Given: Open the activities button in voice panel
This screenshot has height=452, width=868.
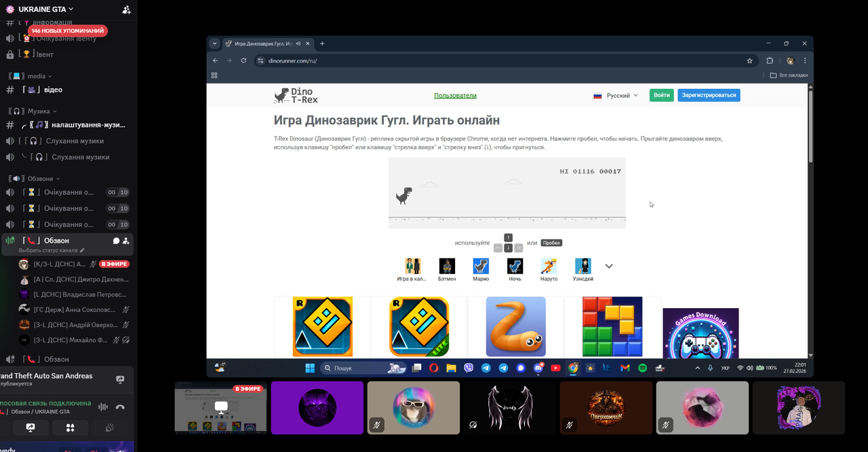Looking at the screenshot, I should click(x=70, y=428).
